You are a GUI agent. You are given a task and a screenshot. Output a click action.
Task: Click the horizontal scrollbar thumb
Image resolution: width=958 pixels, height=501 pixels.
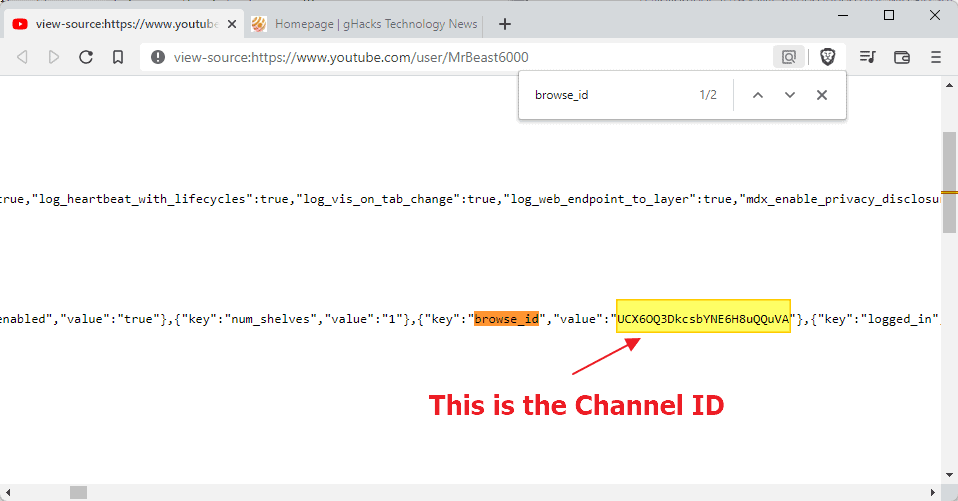[x=77, y=492]
